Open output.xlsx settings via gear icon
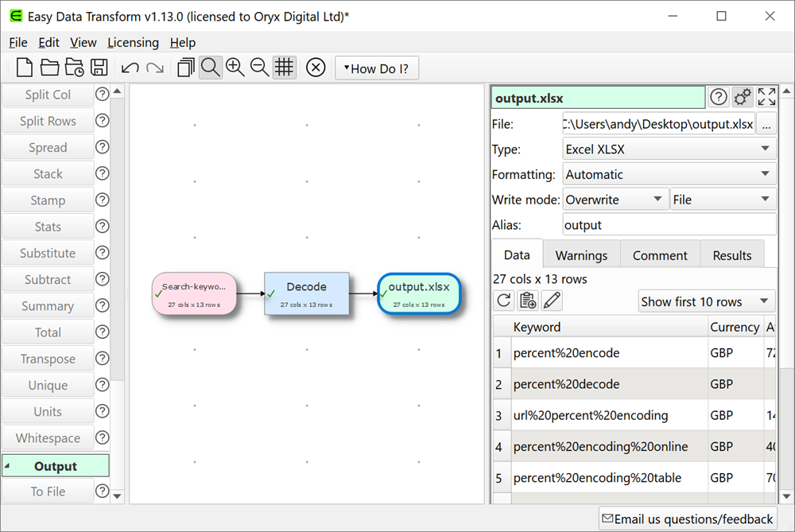The image size is (795, 532). pyautogui.click(x=743, y=96)
